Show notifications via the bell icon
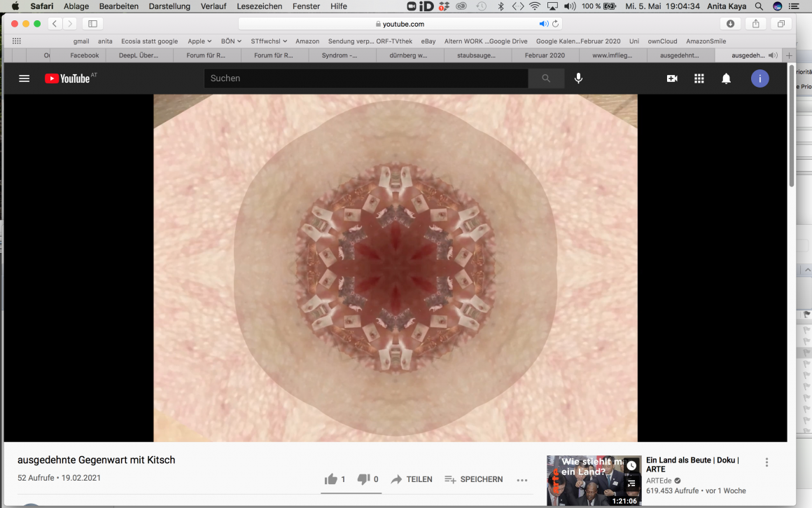Image resolution: width=812 pixels, height=508 pixels. tap(726, 78)
